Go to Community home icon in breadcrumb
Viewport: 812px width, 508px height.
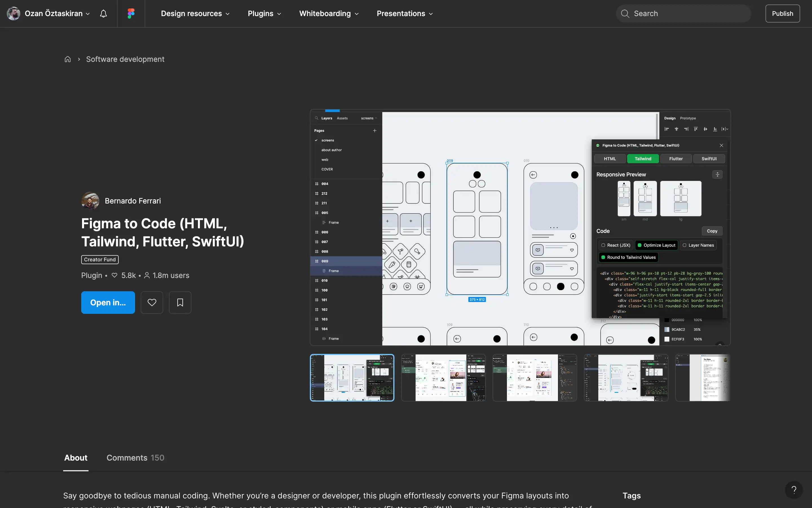[x=67, y=59]
